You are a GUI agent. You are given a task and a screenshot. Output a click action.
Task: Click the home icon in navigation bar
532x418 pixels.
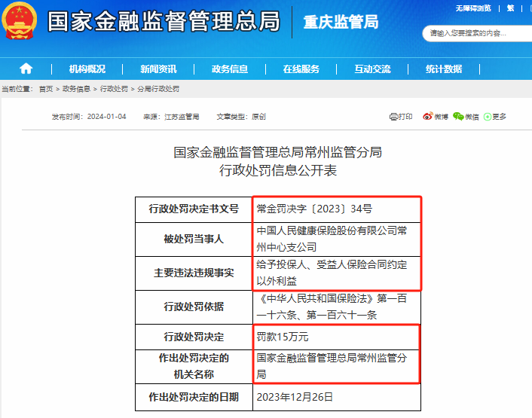click(26, 69)
